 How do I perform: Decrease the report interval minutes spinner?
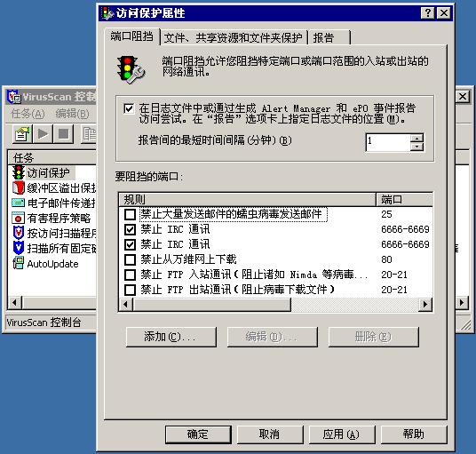click(x=416, y=147)
